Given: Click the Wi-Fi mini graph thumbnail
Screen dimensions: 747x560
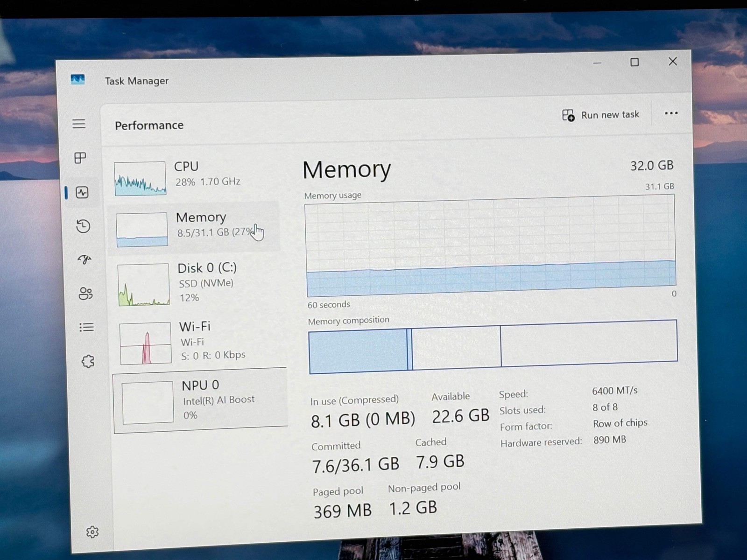Looking at the screenshot, I should pos(146,343).
